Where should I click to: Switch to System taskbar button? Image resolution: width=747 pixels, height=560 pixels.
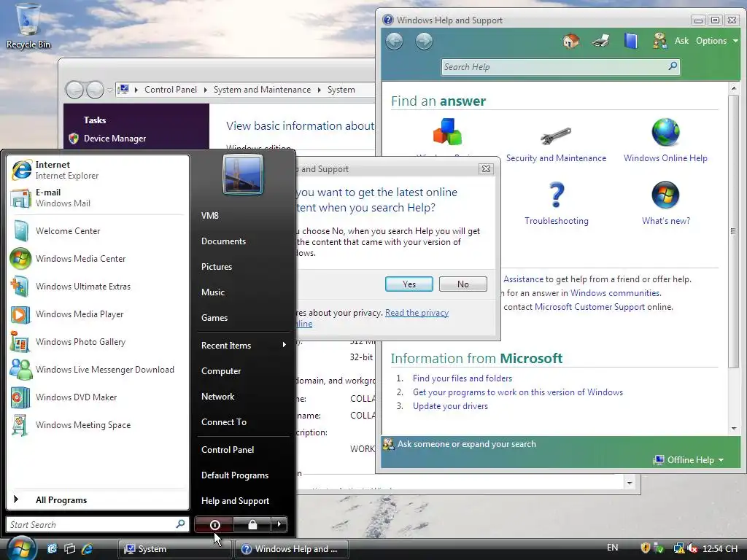pos(174,549)
